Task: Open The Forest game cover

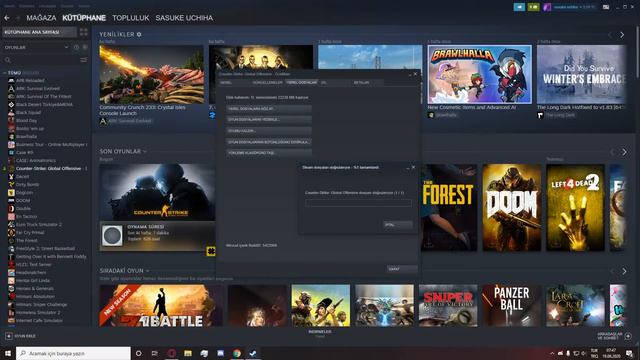Action: 449,208
